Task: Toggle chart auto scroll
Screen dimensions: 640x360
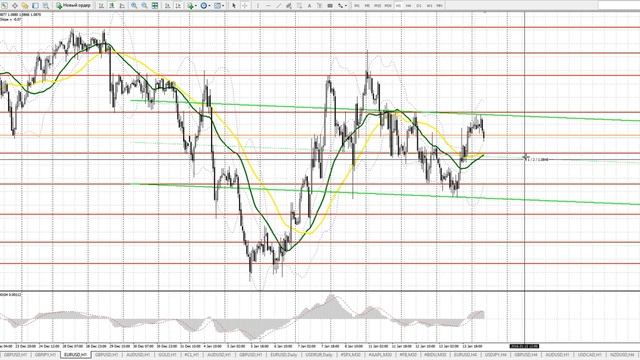Action: tap(167, 6)
